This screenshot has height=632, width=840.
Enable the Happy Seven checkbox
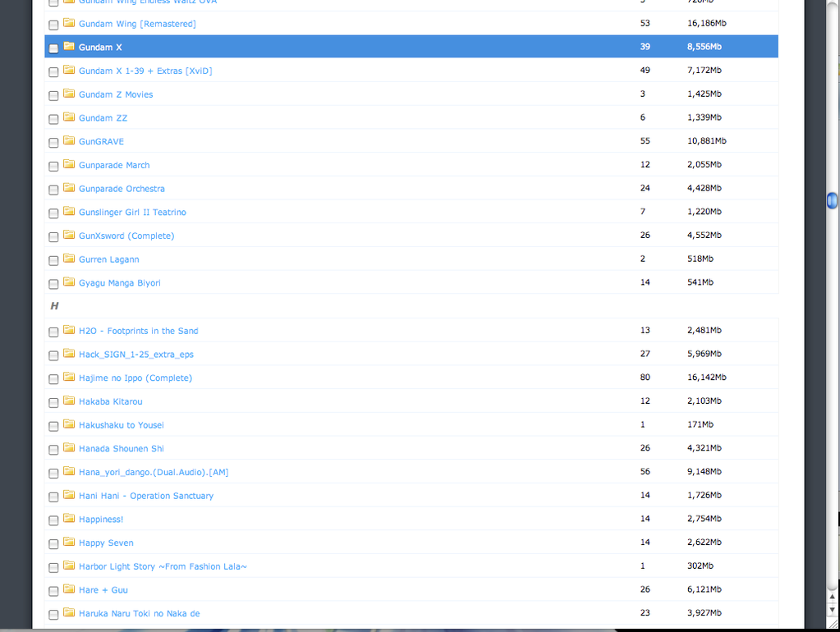pos(53,543)
